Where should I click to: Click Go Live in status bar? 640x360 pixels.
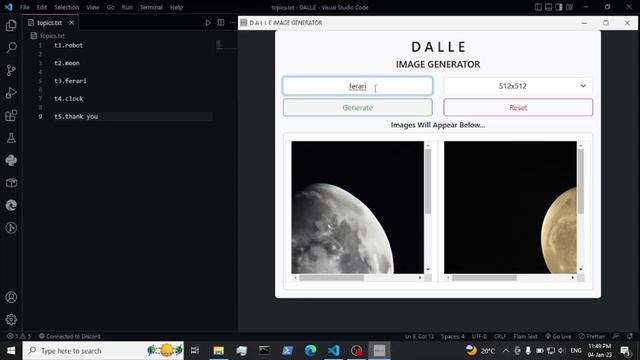point(558,336)
